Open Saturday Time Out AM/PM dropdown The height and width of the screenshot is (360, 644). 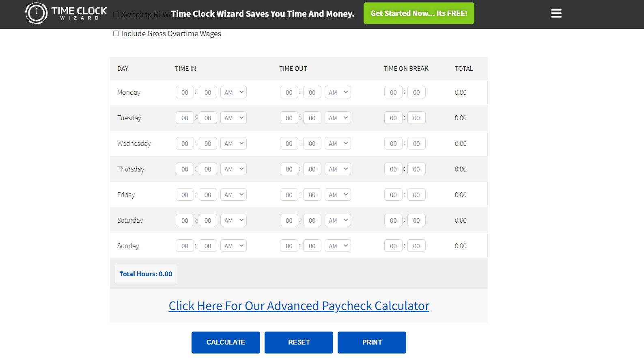point(338,220)
